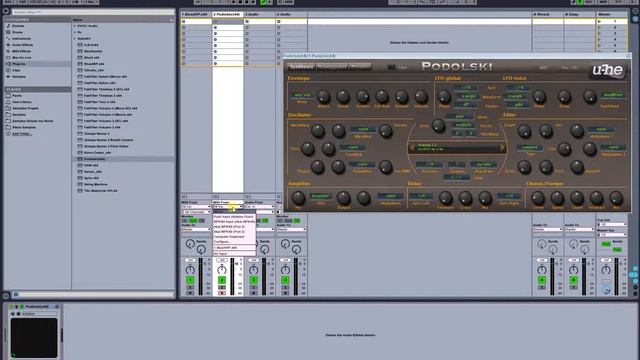
Task: Adjust track 1 pan knob
Action: coord(190,270)
